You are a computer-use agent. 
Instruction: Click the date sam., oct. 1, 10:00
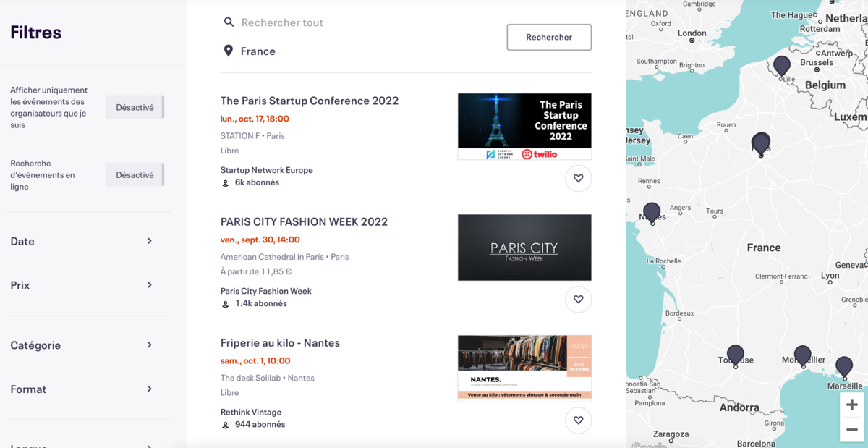[x=255, y=360]
